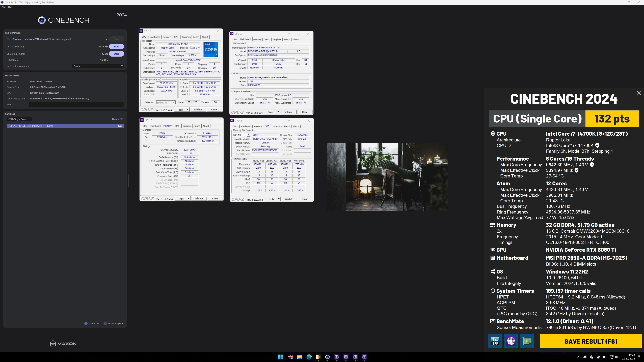Open Graphics tab in CPU-Z Mainboard window
Viewport: 644px width, 362px height.
(277, 40)
